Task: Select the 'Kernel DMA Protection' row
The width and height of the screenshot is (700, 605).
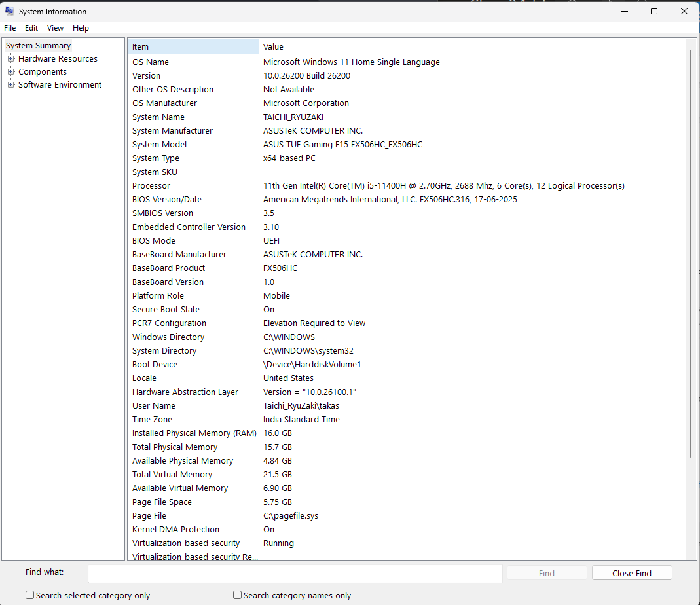Action: point(387,530)
